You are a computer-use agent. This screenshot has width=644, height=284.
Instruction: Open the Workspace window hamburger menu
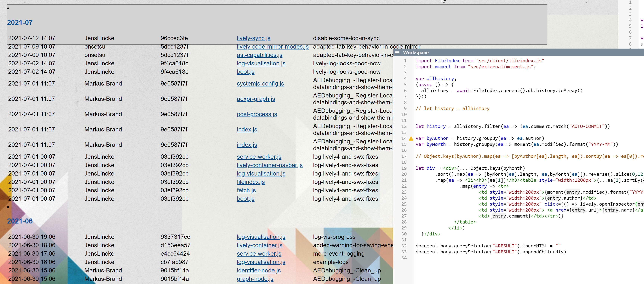point(397,53)
